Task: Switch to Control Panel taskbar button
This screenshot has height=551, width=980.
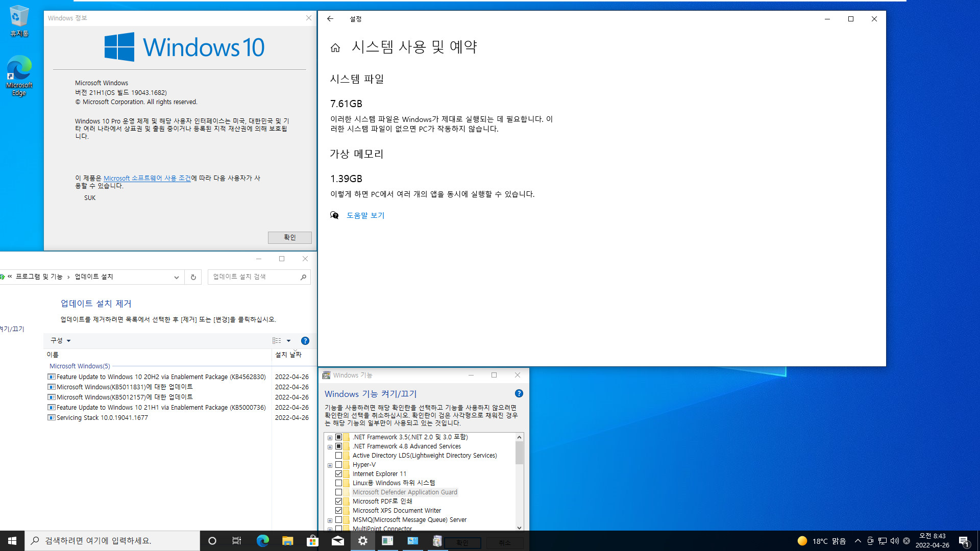Action: pos(412,541)
